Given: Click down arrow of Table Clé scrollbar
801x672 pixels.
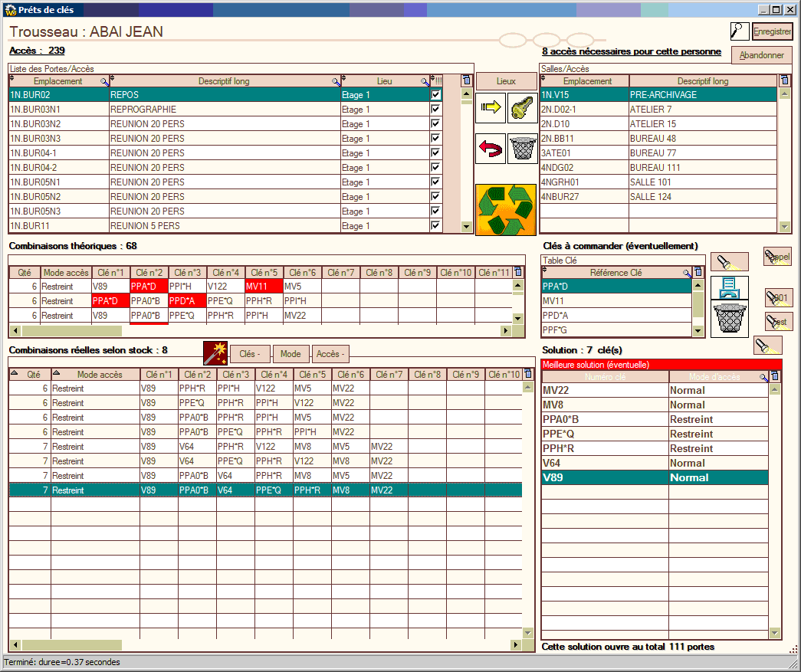Looking at the screenshot, I should point(698,331).
